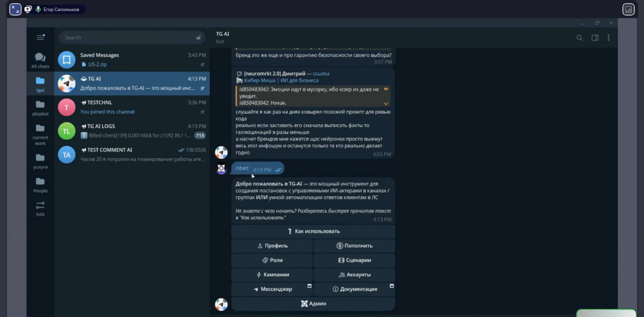
Task: Click the green TL avatar
Action: 66,131
